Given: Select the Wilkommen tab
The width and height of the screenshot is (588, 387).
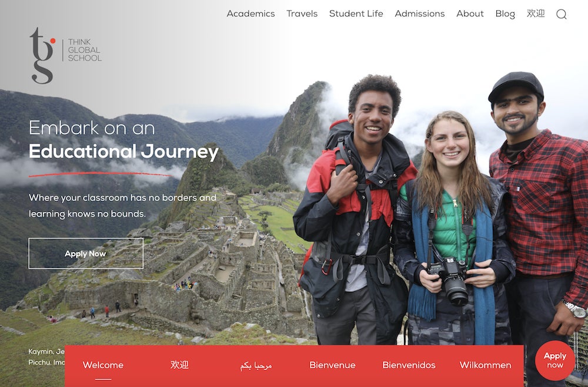Looking at the screenshot, I should pos(485,365).
